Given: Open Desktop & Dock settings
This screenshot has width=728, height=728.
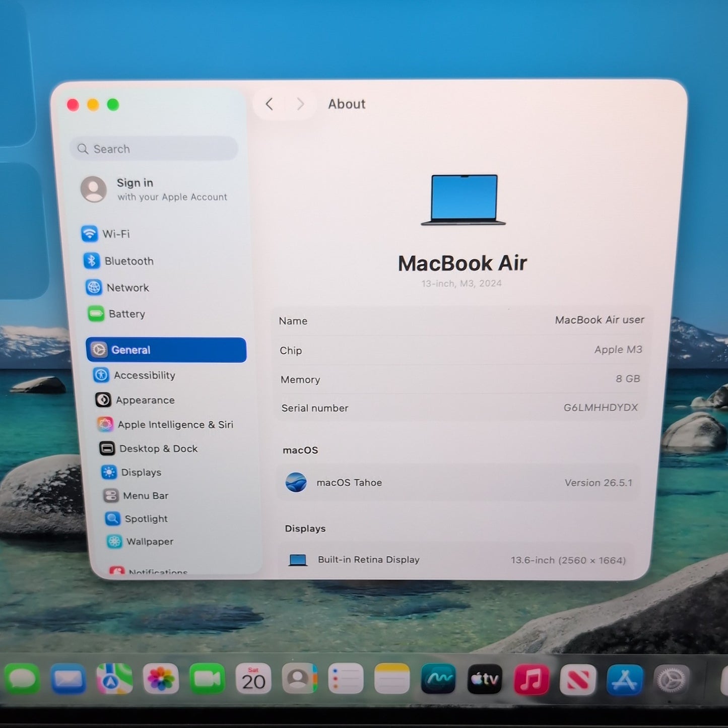Looking at the screenshot, I should [149, 448].
